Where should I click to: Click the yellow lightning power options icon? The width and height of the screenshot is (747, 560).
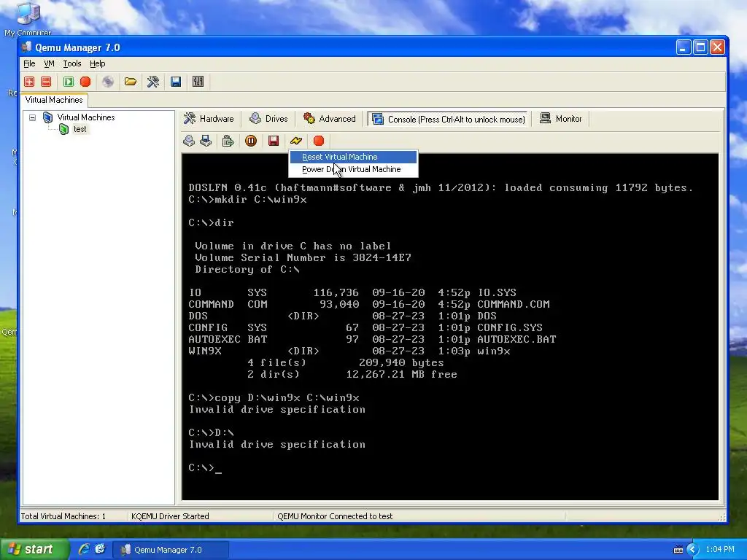[x=296, y=141]
